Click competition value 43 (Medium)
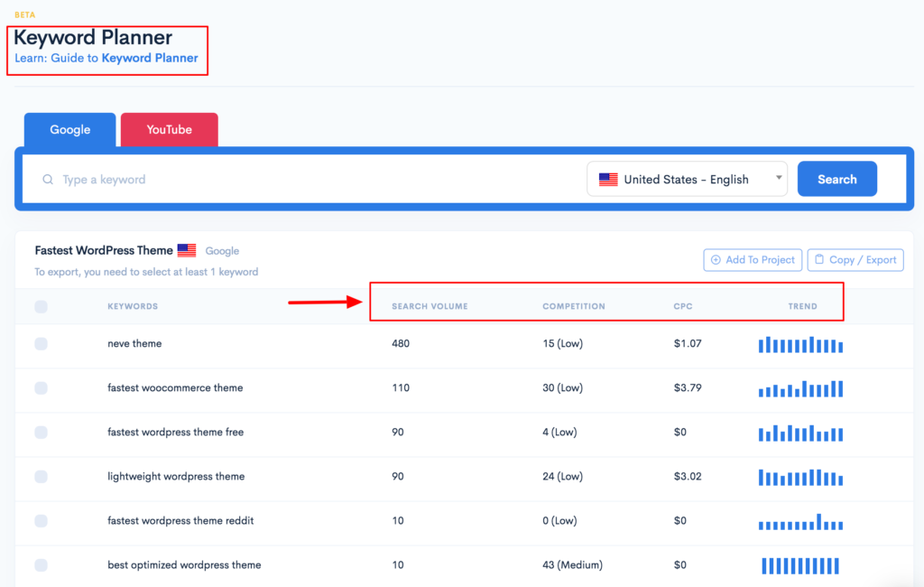924x587 pixels. (573, 564)
